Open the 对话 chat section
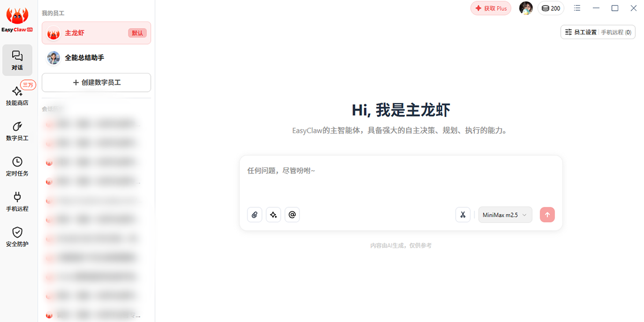Viewport: 644px width, 322px height. 17,60
